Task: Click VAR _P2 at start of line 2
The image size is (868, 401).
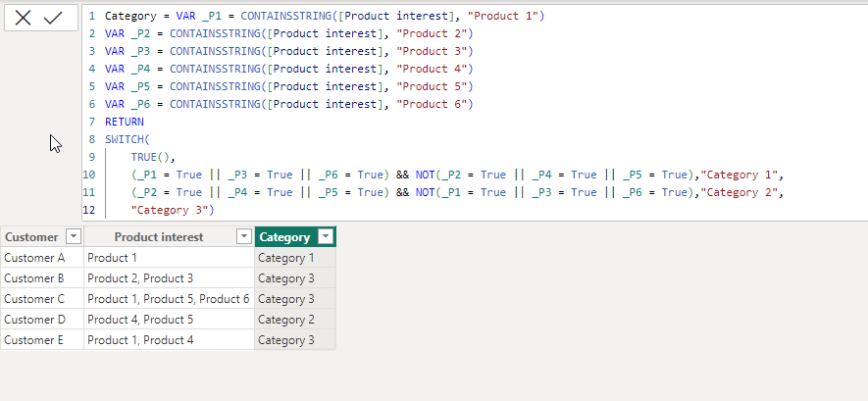Action: click(x=128, y=33)
